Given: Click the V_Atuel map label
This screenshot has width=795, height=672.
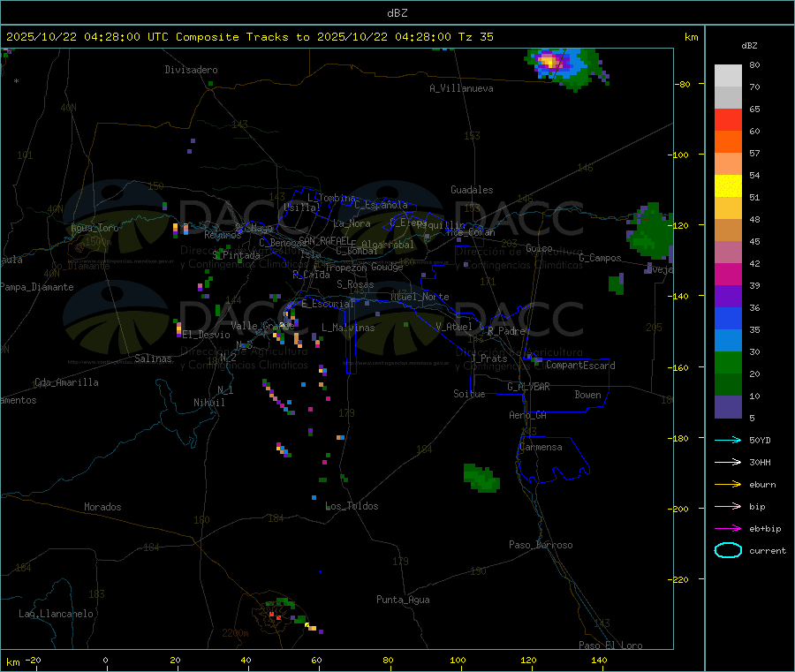Looking at the screenshot, I should pos(454,327).
